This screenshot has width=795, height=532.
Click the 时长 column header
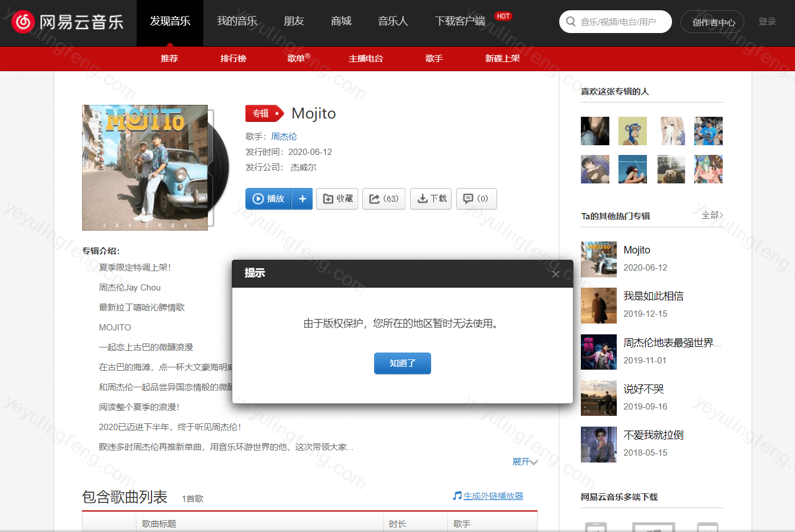pos(397,524)
